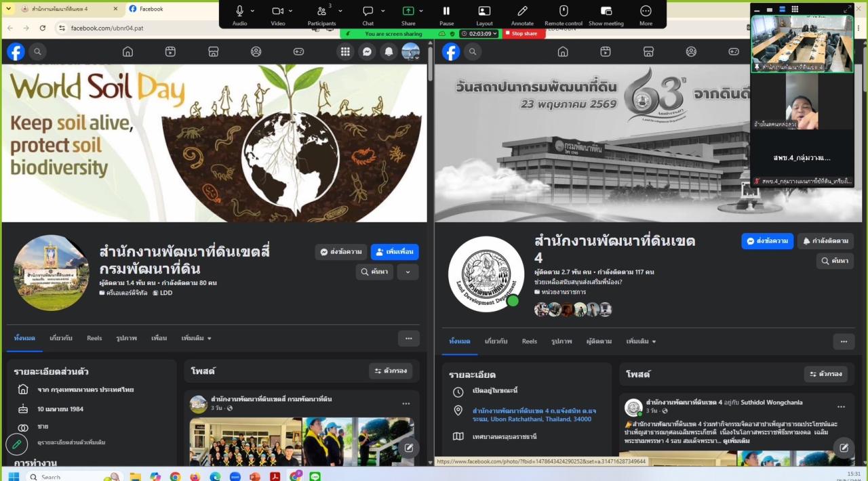Viewport: 868px width, 481px height.
Task: Expand Zoom video options arrow
Action: (291, 12)
